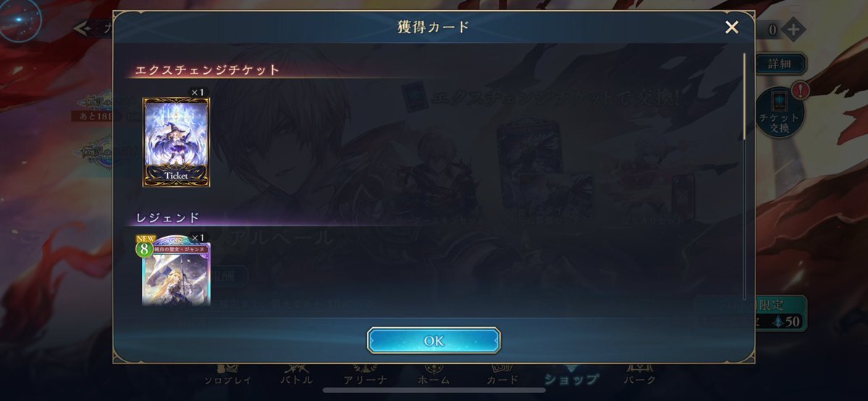Tap the plus icon to add crystals
Image resolution: width=868 pixels, height=401 pixels.
(794, 30)
